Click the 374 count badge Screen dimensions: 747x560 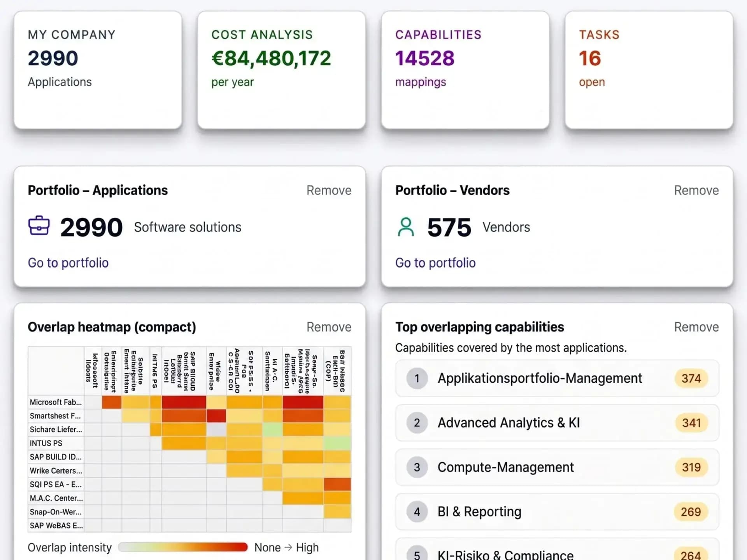coord(691,378)
